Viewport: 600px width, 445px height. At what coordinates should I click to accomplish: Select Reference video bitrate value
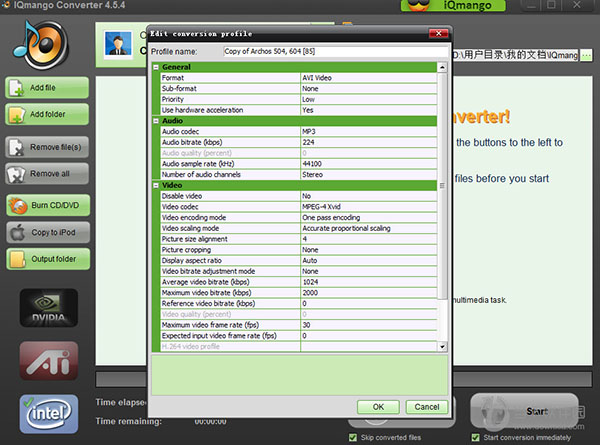pos(368,303)
